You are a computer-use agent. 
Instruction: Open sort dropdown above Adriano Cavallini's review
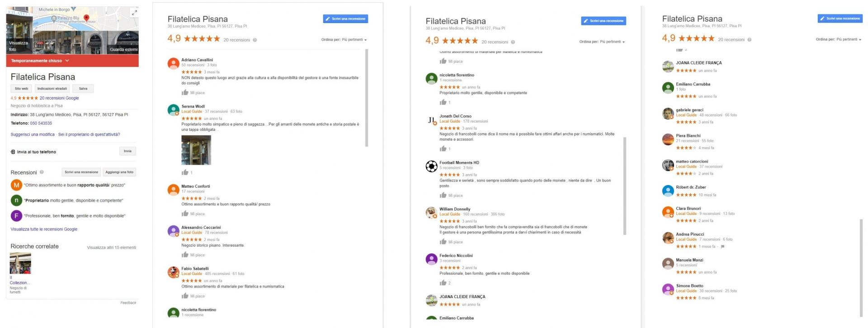point(344,40)
